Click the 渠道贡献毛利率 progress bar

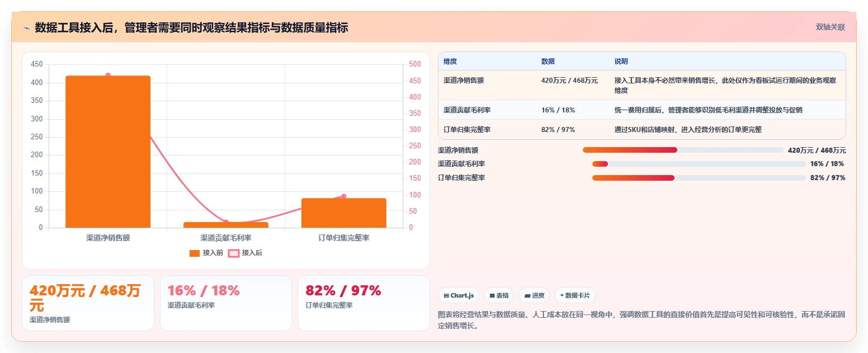699,164
